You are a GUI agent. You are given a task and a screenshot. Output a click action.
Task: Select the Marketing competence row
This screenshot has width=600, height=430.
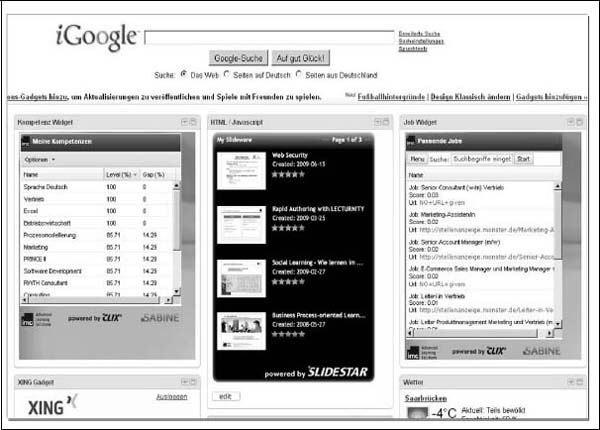point(97,247)
